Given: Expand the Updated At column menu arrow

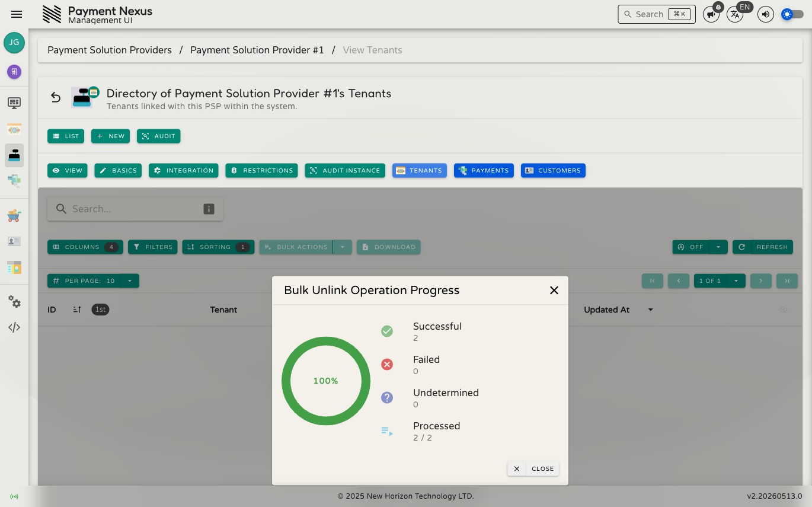Looking at the screenshot, I should (650, 310).
